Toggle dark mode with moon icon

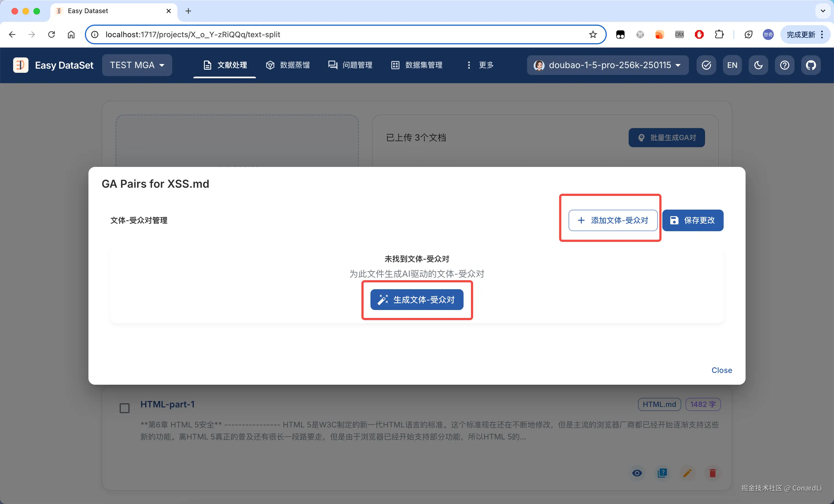758,65
